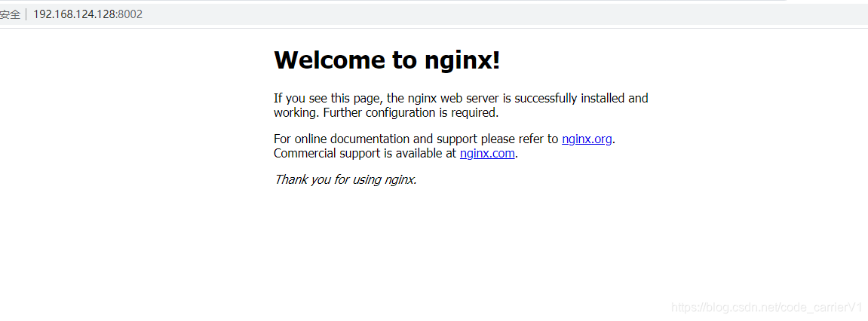Click the "Thank you for using nginx." line
The width and height of the screenshot is (868, 321).
[345, 179]
